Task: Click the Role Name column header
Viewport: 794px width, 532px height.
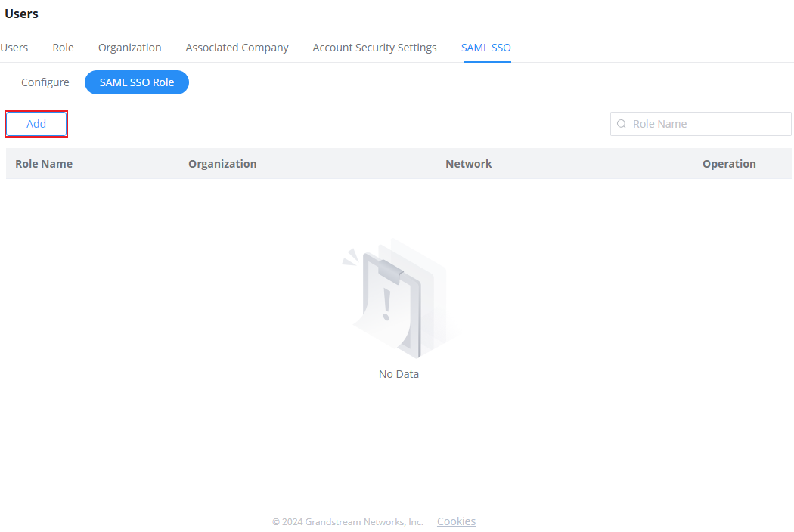Action: tap(44, 164)
